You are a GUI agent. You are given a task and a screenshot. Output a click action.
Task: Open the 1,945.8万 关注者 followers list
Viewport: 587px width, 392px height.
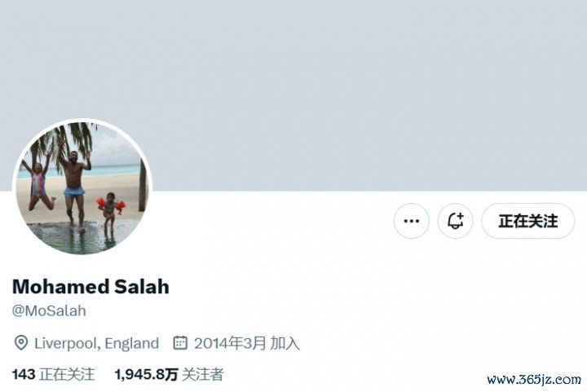click(169, 374)
